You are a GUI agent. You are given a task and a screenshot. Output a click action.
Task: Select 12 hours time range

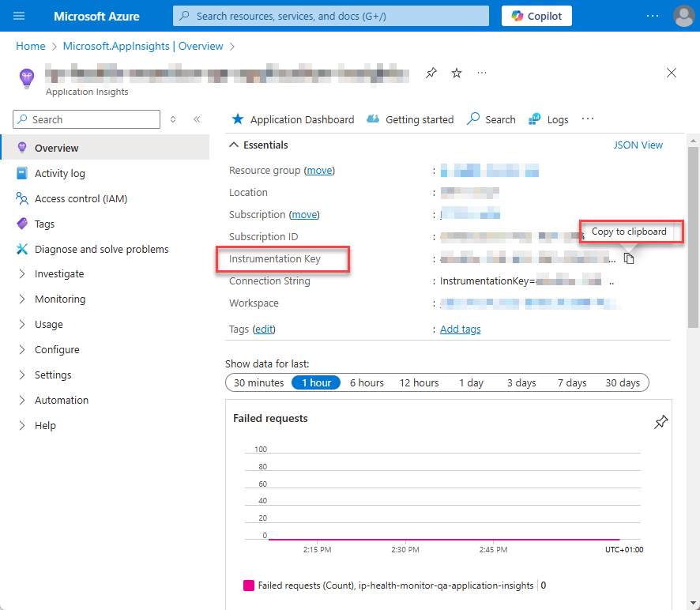[419, 382]
